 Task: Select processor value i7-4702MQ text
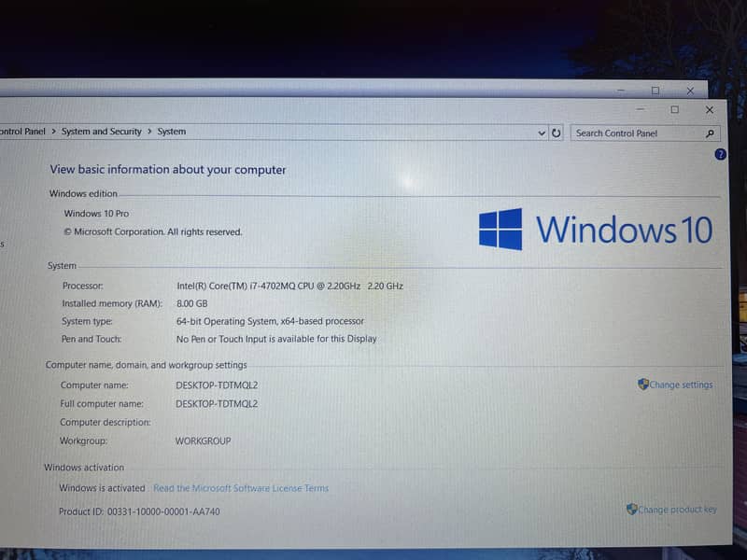pyautogui.click(x=290, y=286)
